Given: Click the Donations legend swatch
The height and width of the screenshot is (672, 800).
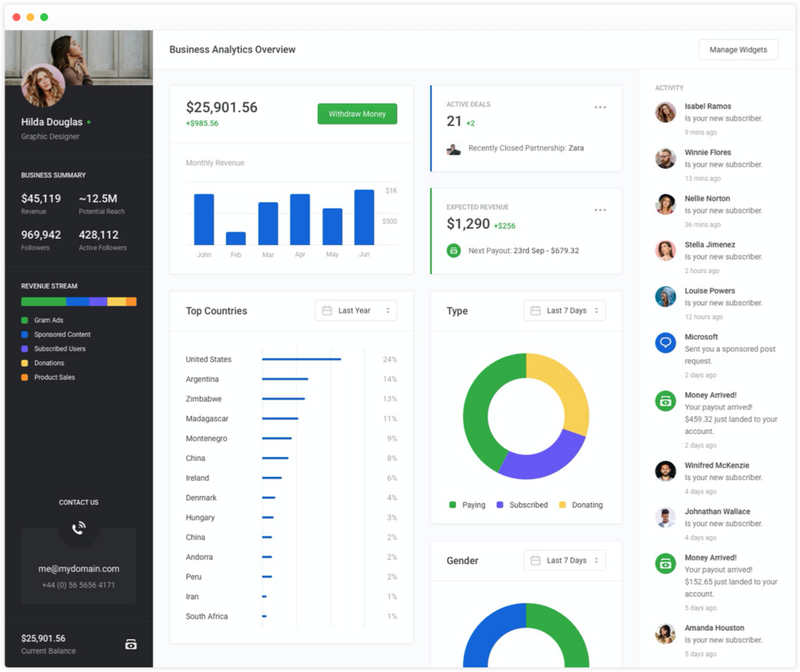Looking at the screenshot, I should click(25, 363).
